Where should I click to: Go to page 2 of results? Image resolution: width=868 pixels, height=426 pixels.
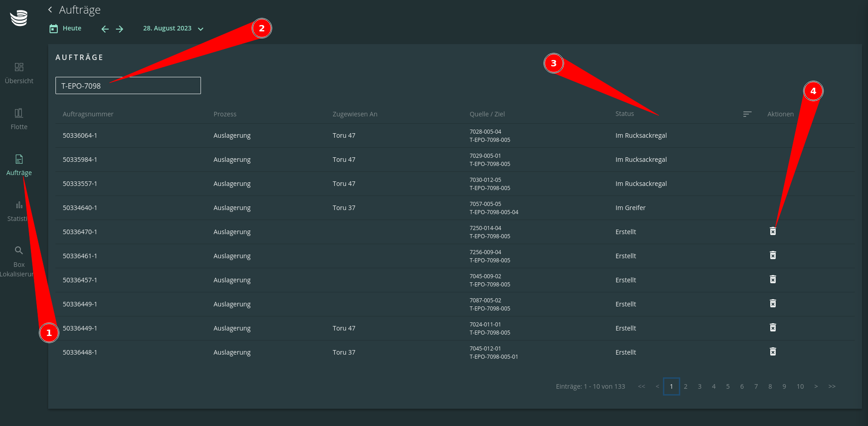coord(686,386)
